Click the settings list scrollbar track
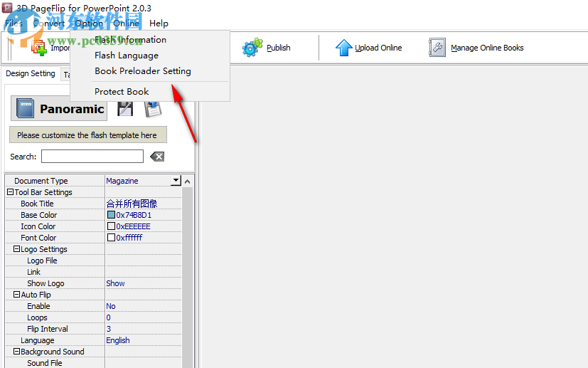588x368 pixels. click(188, 278)
